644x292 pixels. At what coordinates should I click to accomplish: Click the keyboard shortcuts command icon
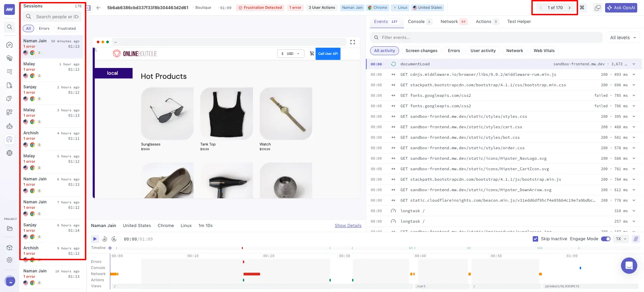click(582, 7)
